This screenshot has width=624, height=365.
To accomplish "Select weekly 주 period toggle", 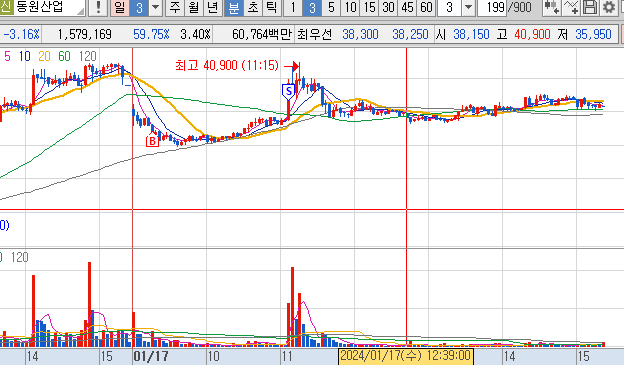I will 175,7.
